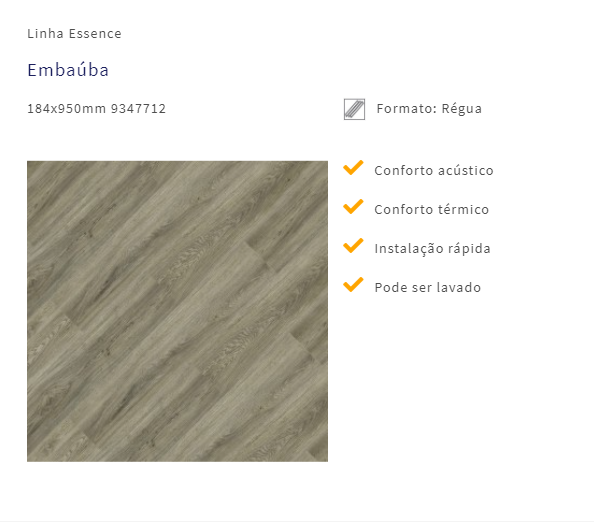The height and width of the screenshot is (522, 594).
Task: Click the checkmark beside Conforto acústico
Action: [353, 167]
